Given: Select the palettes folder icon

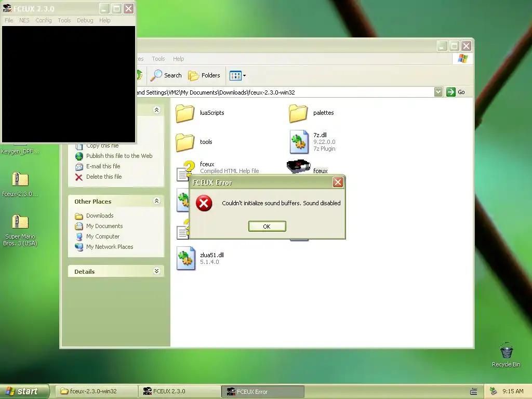Looking at the screenshot, I should (x=298, y=113).
